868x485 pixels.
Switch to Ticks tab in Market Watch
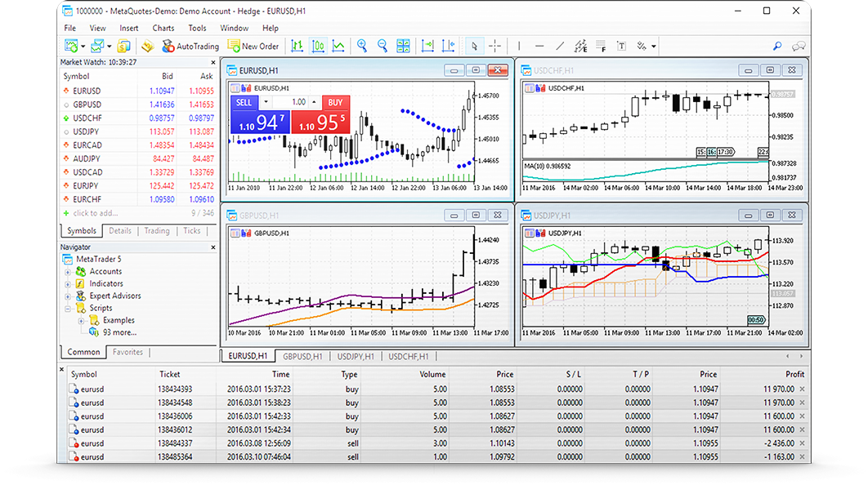coord(191,231)
